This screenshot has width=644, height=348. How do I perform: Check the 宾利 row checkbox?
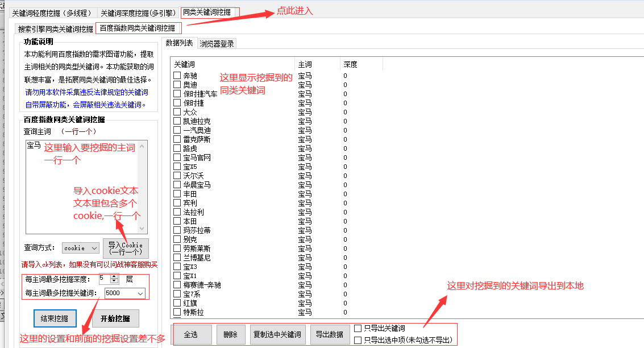[x=177, y=202]
